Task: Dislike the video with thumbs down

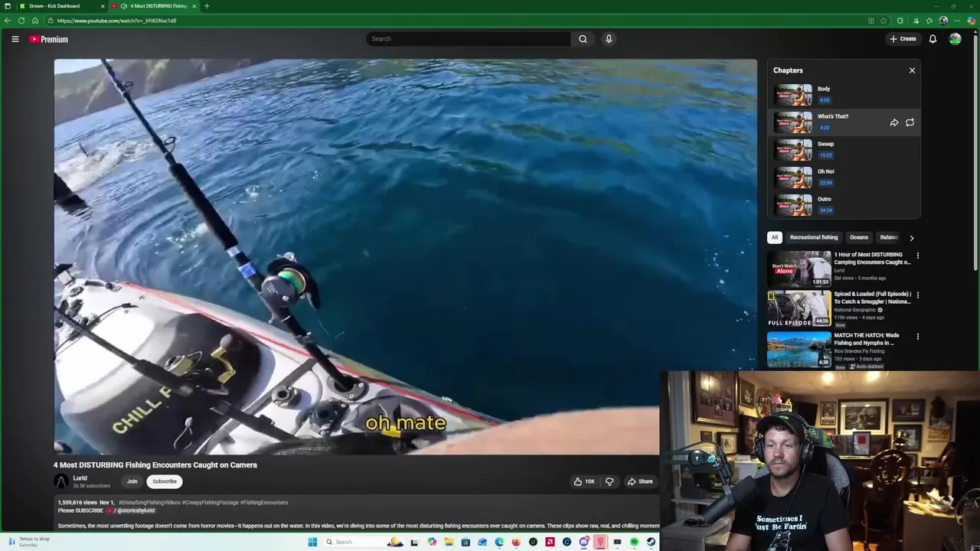Action: tap(609, 481)
